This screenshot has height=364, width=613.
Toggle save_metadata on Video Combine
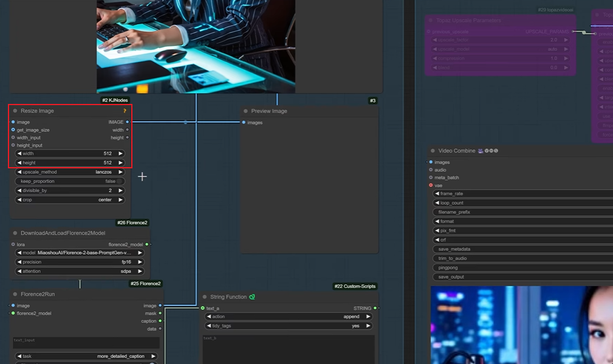pyautogui.click(x=522, y=249)
